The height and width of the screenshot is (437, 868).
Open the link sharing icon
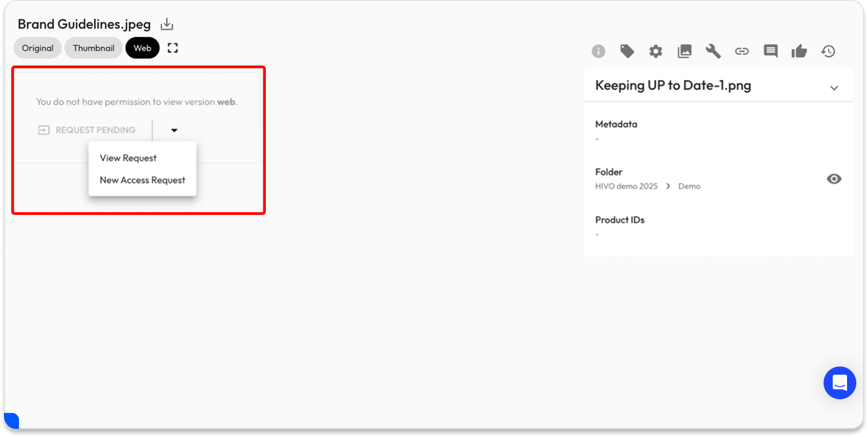pos(742,51)
